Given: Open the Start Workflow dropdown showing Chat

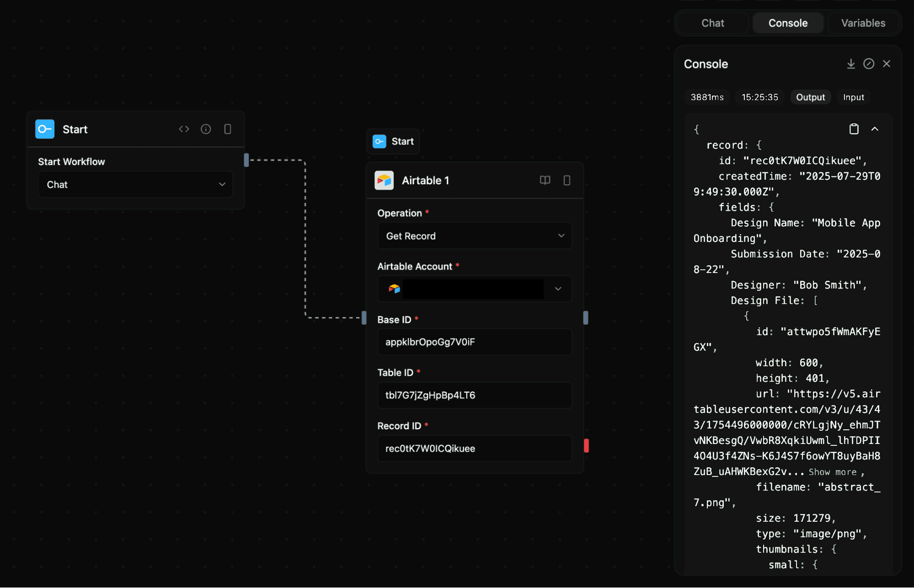Looking at the screenshot, I should (x=135, y=184).
